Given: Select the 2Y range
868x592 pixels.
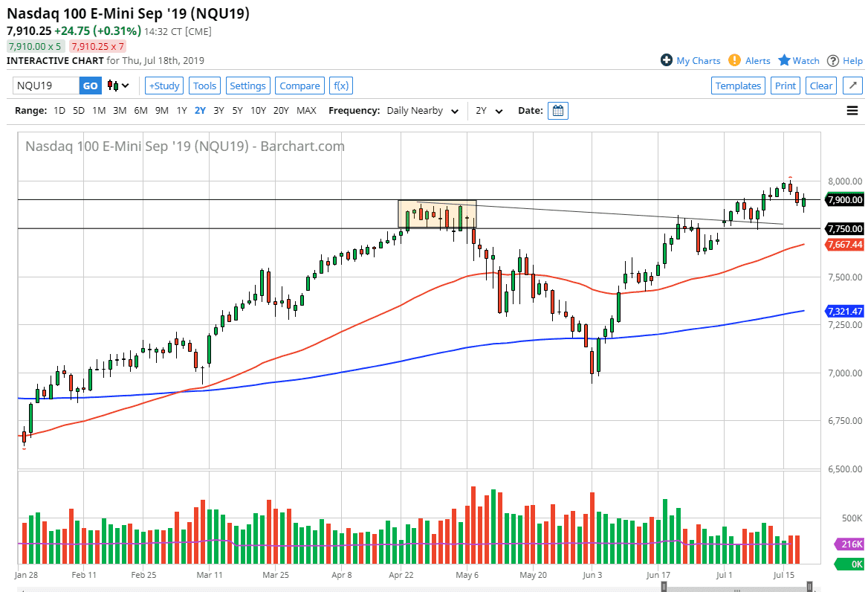Looking at the screenshot, I should click(200, 111).
